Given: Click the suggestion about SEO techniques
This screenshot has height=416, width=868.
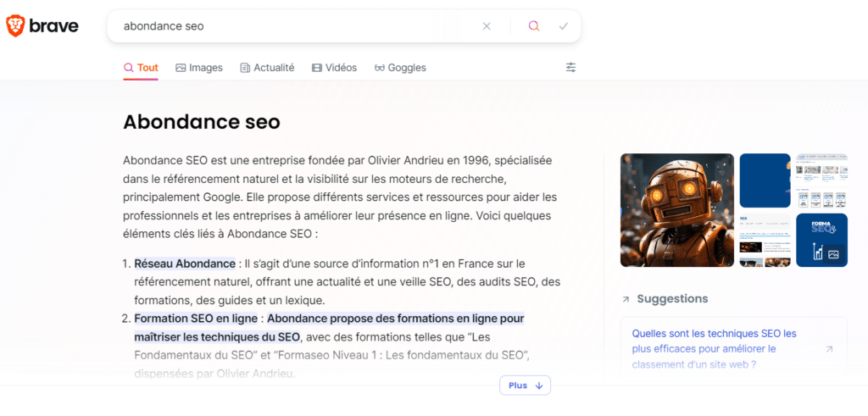Looking at the screenshot, I should [x=715, y=349].
